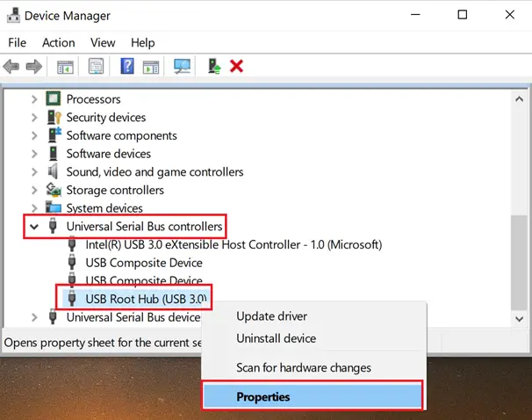This screenshot has width=532, height=420.
Task: Expand the Storage controllers category
Action: coord(34,191)
